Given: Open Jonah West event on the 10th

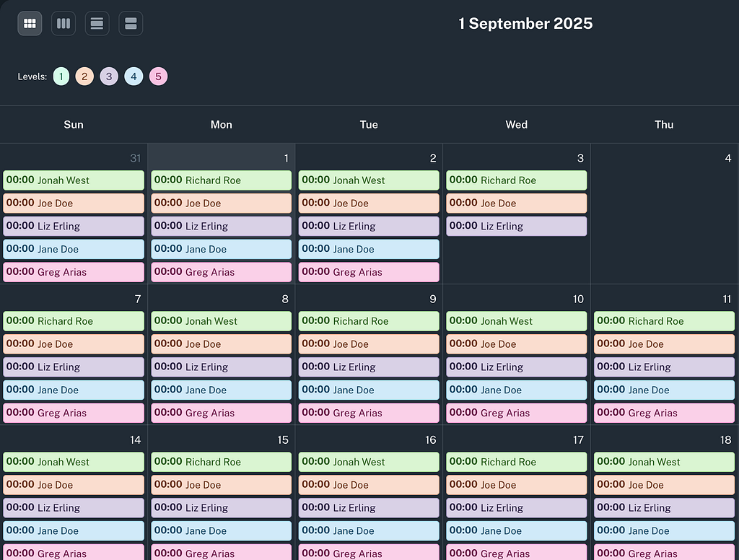Looking at the screenshot, I should click(x=517, y=321).
